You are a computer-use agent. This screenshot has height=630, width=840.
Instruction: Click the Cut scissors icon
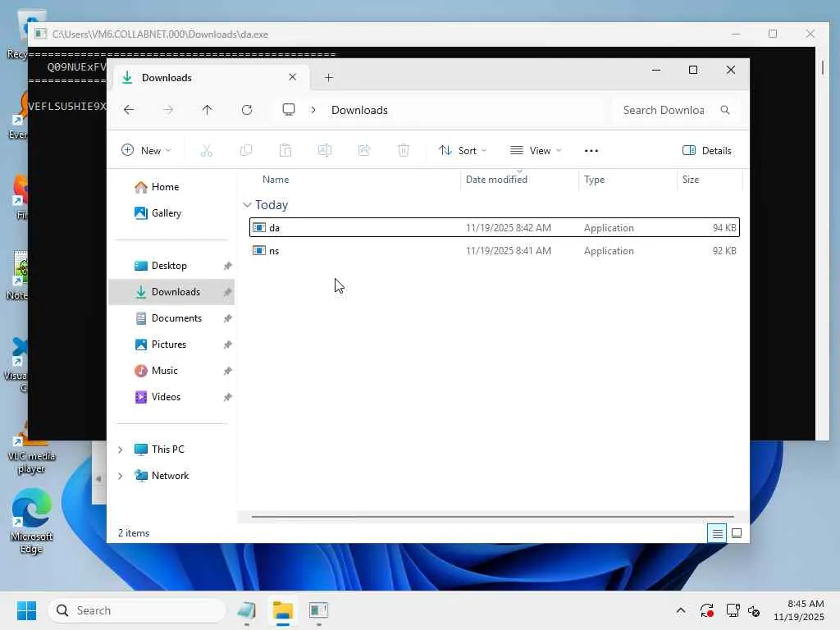pos(206,151)
